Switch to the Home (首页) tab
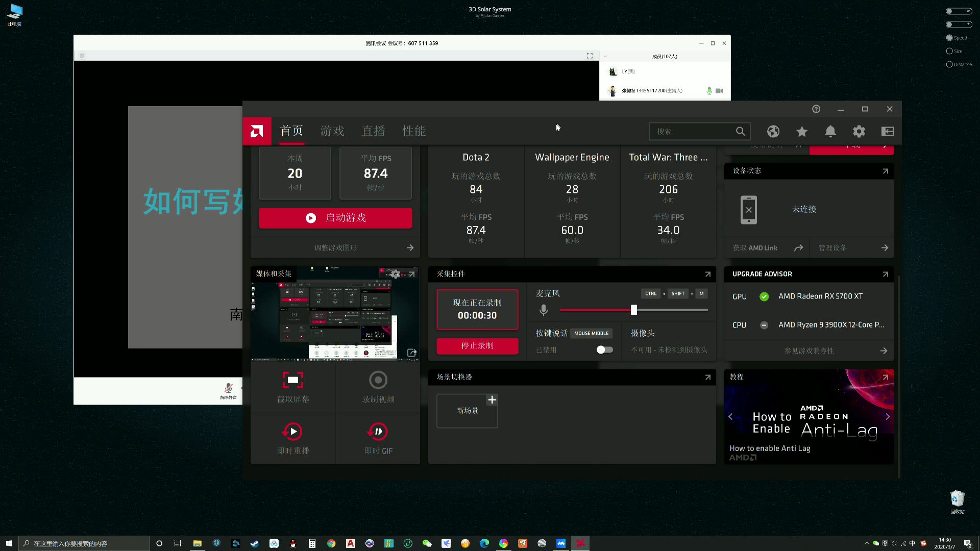 (x=291, y=131)
